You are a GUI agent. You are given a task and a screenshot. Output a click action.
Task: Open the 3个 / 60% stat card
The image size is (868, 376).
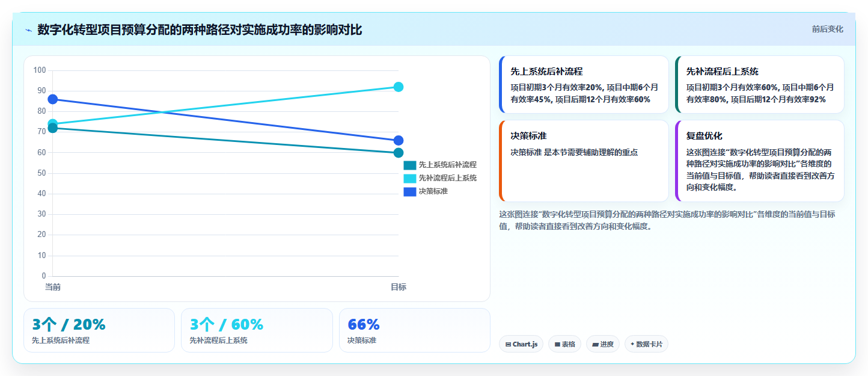[257, 330]
